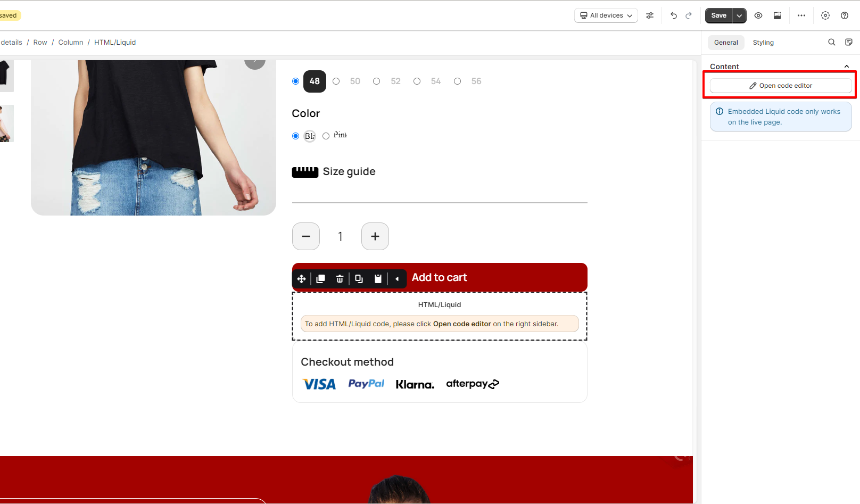Switch to the Styling tab

pos(763,43)
